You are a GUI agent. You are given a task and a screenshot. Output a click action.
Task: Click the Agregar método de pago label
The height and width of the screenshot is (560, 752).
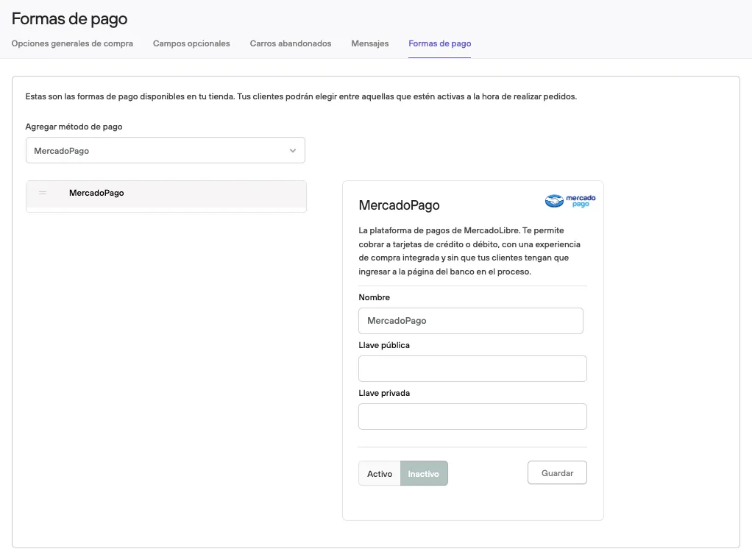tap(74, 127)
